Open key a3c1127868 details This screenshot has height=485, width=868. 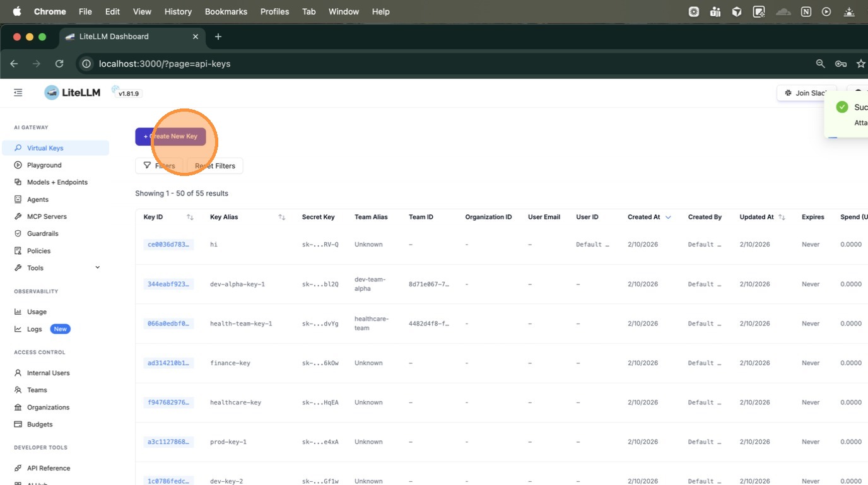click(x=168, y=441)
